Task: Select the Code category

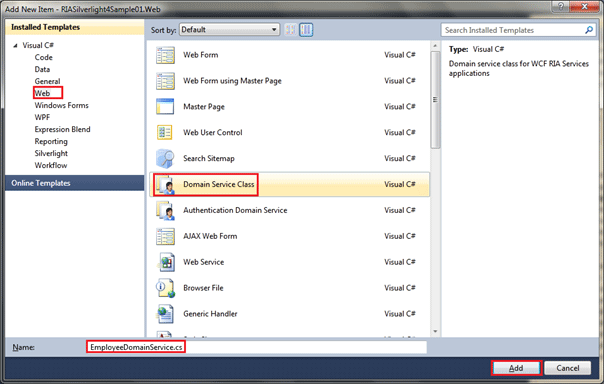Action: (44, 57)
